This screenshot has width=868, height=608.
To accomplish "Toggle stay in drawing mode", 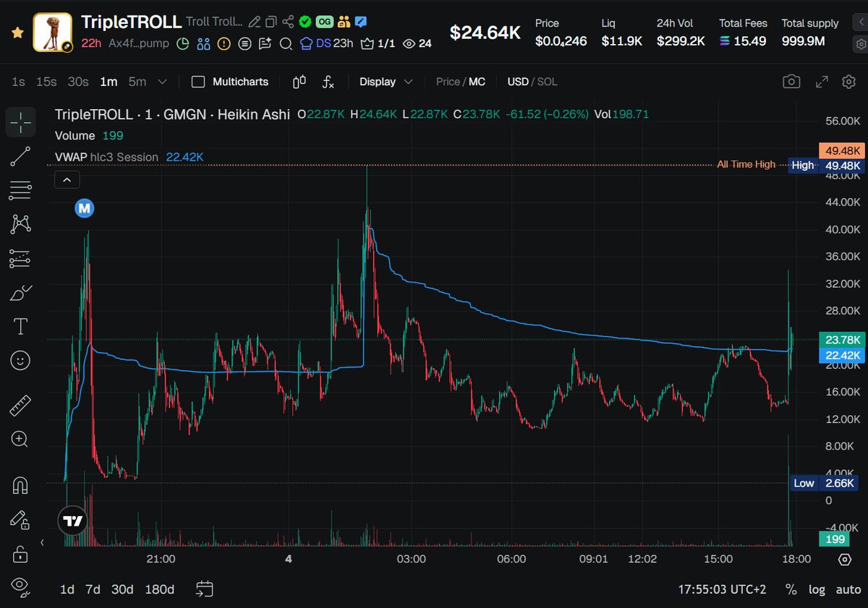I will [20, 520].
